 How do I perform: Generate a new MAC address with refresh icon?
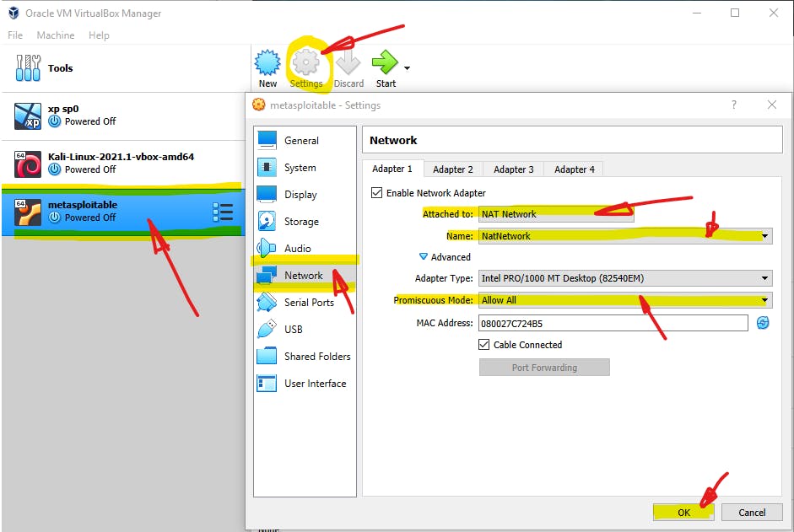[x=763, y=322]
